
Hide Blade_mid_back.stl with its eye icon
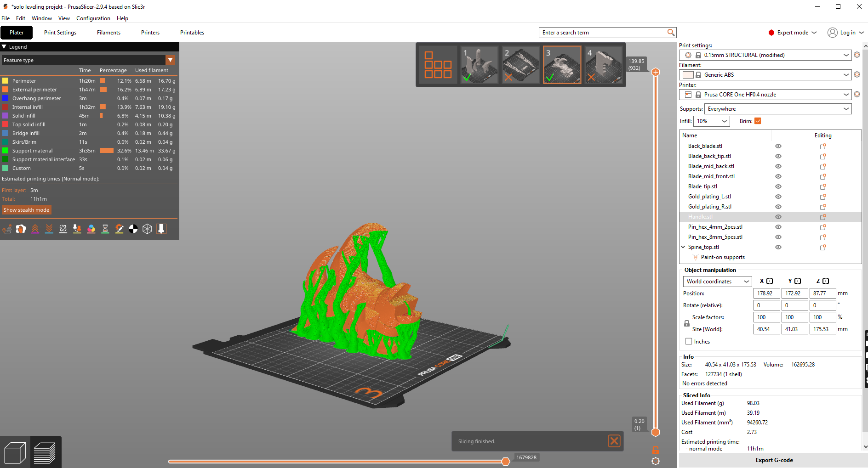click(x=778, y=166)
